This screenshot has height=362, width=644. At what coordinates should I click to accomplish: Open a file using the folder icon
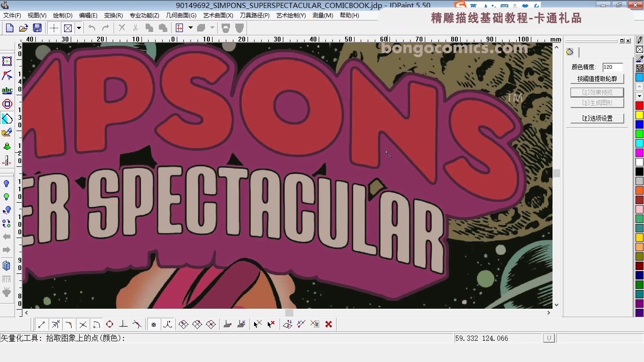point(24,28)
